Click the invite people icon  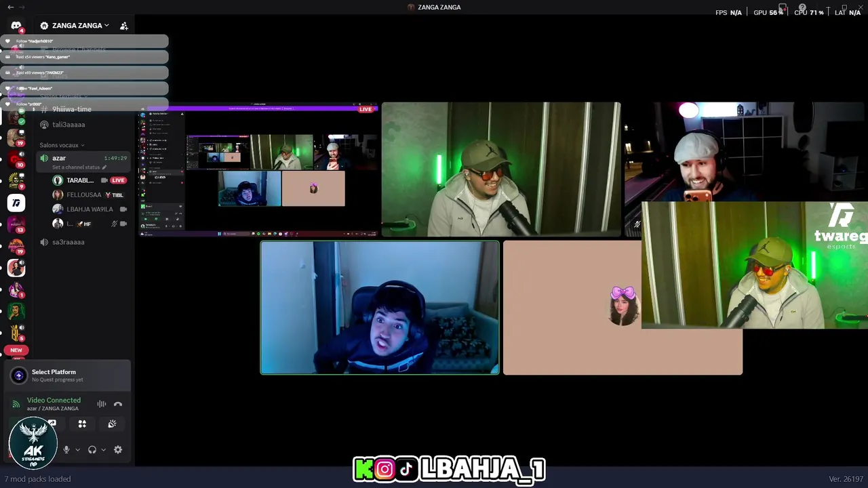click(124, 26)
